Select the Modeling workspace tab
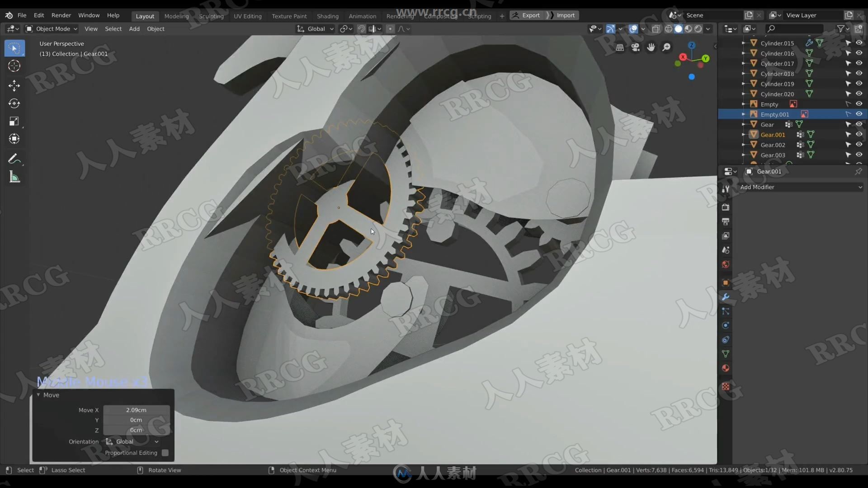 point(176,15)
